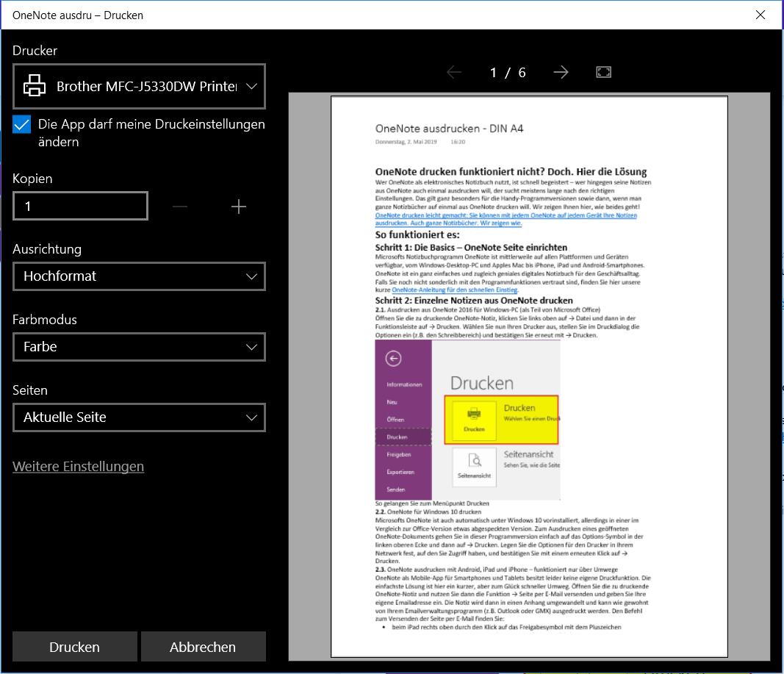
Task: Open the Brother MFC-J5330DW printer dropdown
Action: 139,87
